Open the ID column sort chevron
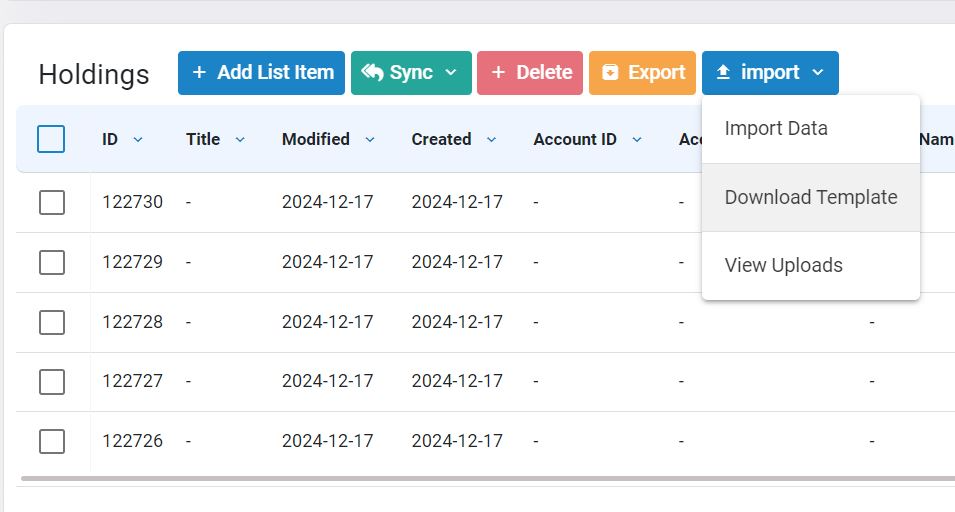The image size is (955, 512). pyautogui.click(x=138, y=139)
